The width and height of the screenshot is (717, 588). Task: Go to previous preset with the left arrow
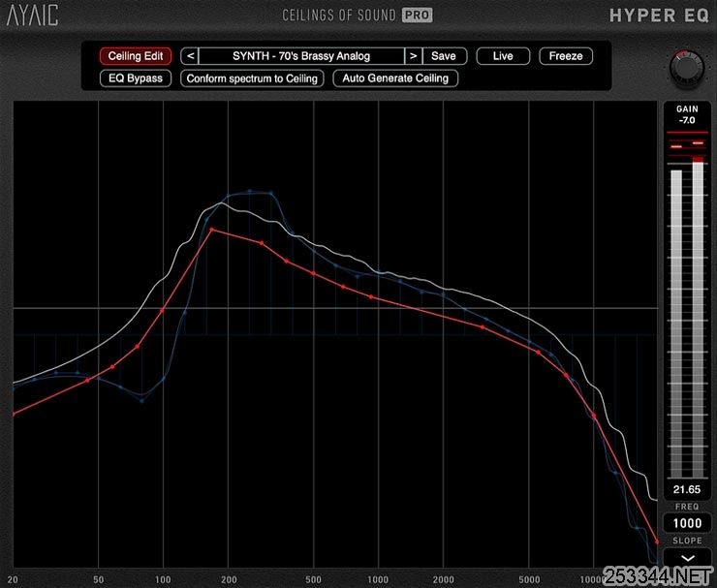click(x=190, y=56)
